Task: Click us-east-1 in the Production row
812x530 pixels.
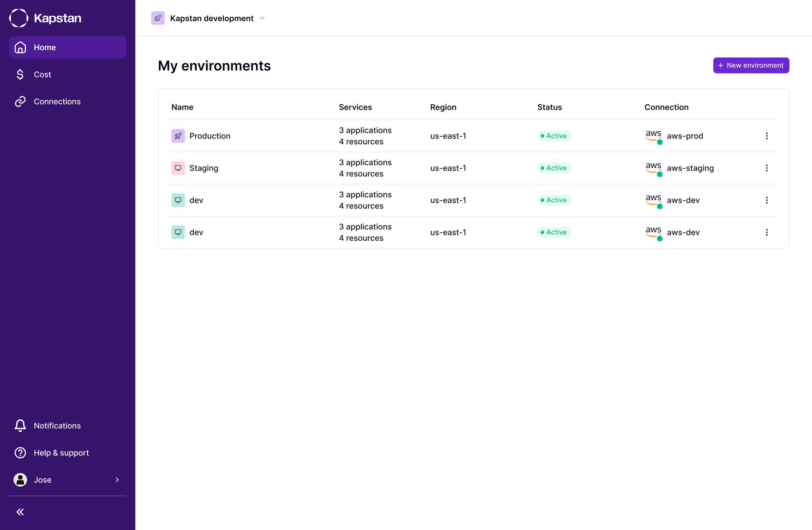Action: tap(448, 136)
